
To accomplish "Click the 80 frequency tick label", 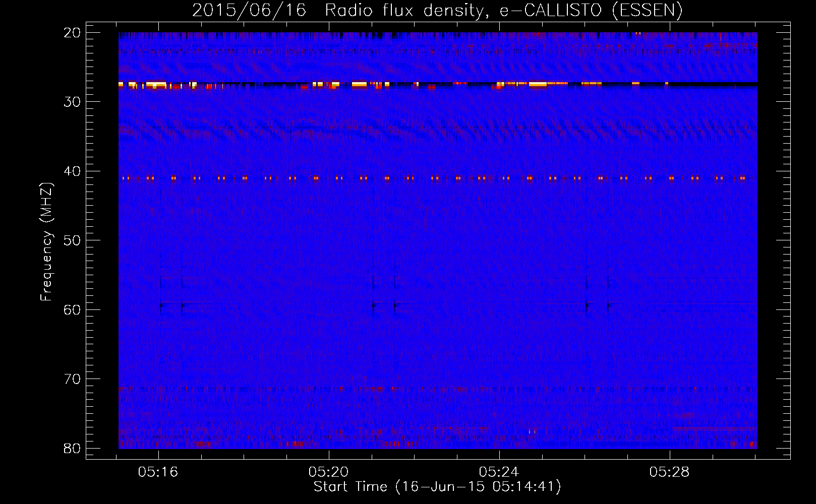I will 73,448.
